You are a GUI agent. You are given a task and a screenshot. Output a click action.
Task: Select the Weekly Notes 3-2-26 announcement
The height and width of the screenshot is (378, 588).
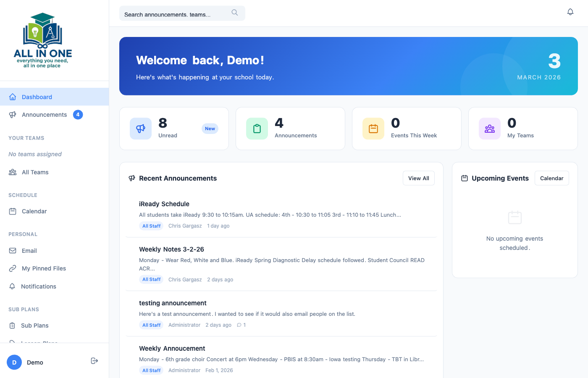point(171,249)
